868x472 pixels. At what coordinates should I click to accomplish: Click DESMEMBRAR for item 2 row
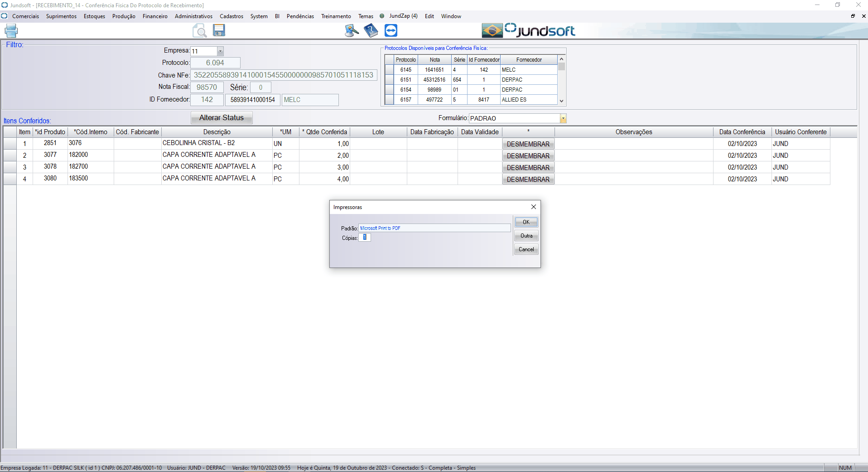(x=528, y=156)
